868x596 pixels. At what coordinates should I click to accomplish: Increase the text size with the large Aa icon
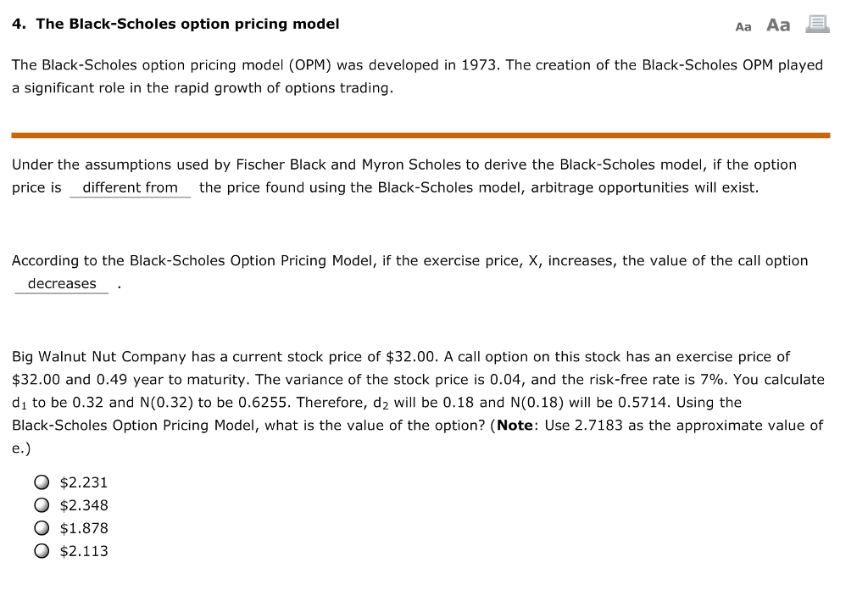point(778,25)
